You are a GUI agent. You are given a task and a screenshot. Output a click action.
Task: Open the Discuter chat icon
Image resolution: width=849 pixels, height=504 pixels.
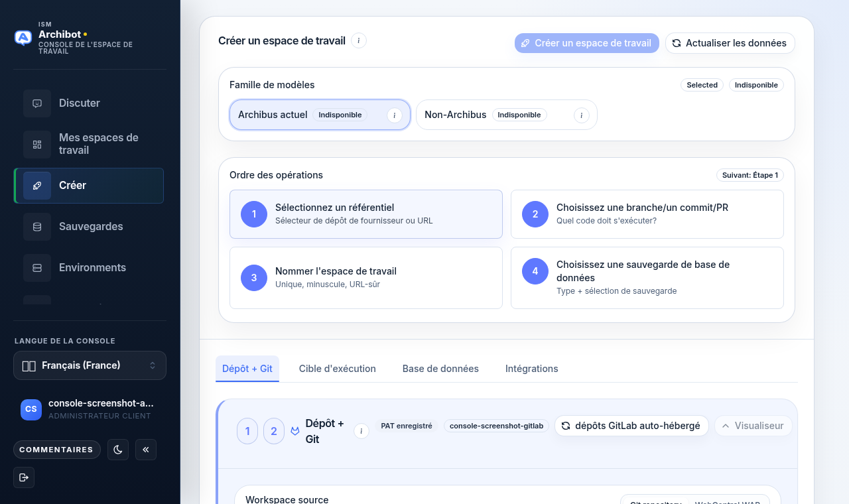coord(37,103)
